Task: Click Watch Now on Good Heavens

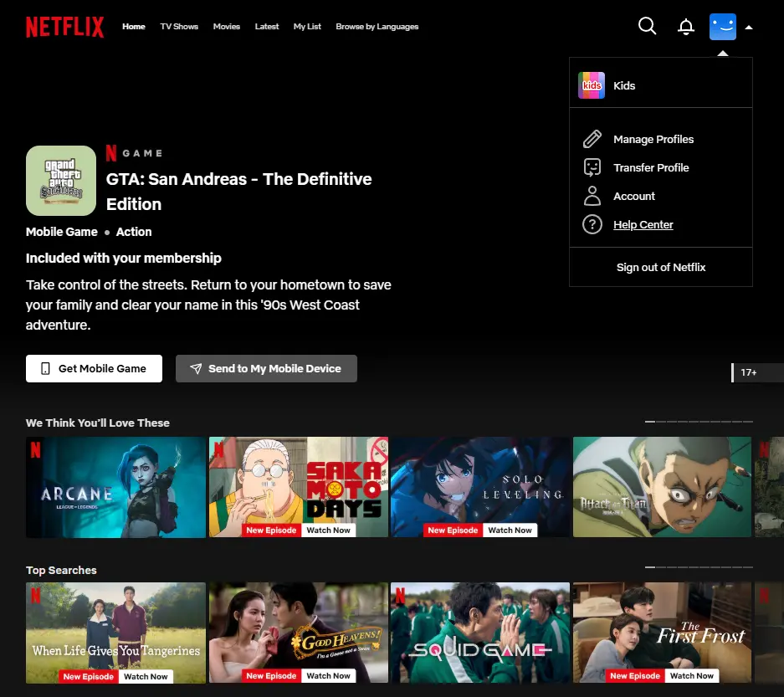Action: [329, 675]
